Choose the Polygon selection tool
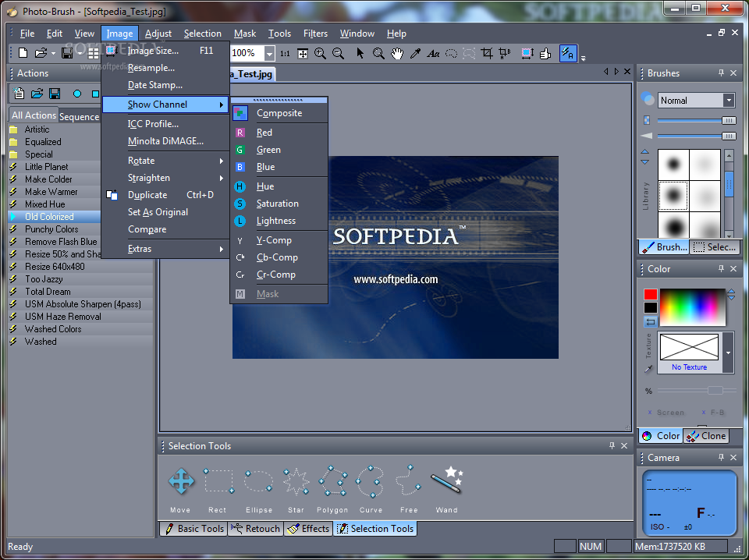Screen dimensions: 749x560 pos(333,480)
